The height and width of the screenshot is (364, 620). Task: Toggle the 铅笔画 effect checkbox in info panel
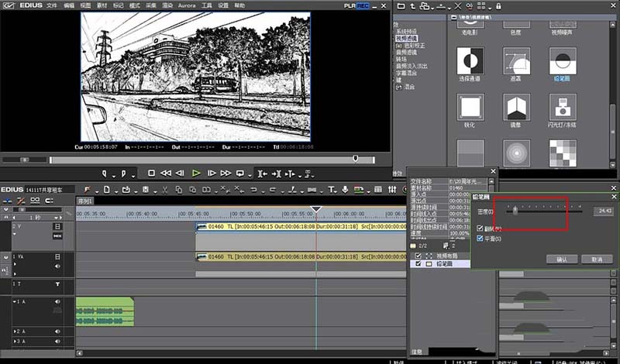click(418, 263)
